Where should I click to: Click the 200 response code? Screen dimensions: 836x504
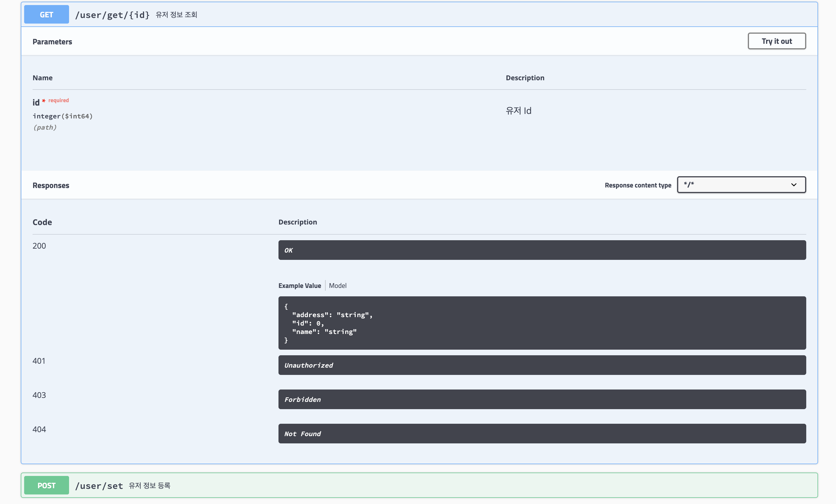pos(39,246)
